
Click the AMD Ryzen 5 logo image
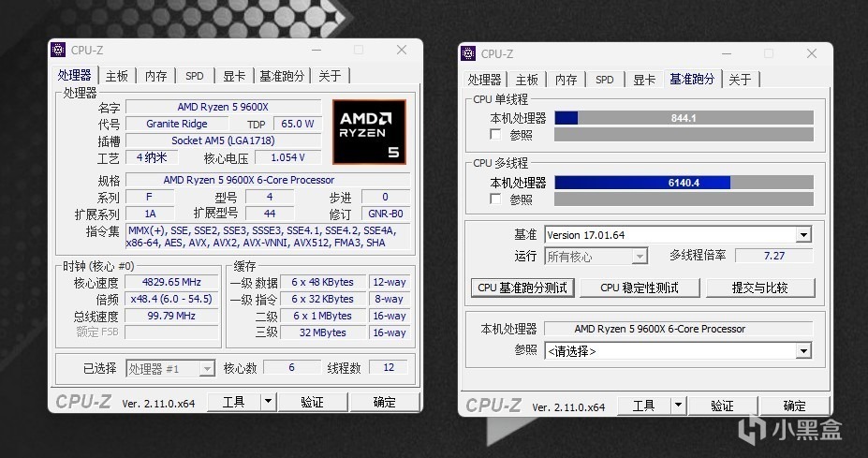369,132
